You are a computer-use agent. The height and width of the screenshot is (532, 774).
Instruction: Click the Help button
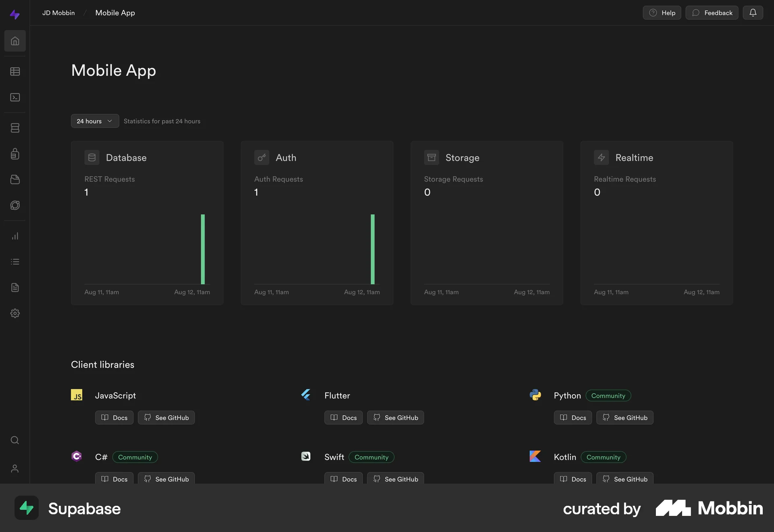[662, 12]
